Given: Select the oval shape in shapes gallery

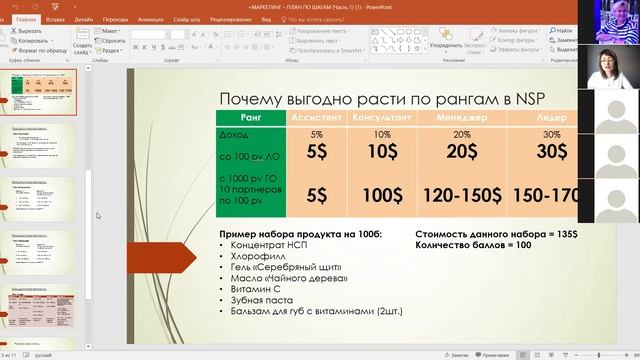Looking at the screenshot, I should pos(409,32).
